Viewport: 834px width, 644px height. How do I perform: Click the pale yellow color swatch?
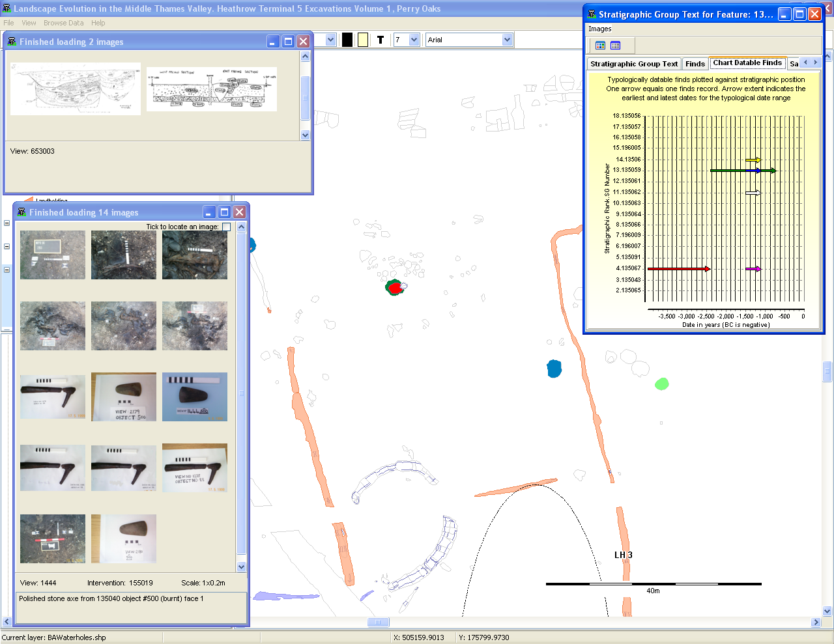363,40
